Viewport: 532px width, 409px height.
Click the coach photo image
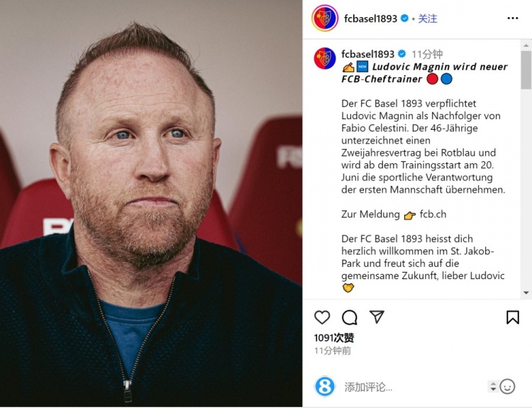151,204
